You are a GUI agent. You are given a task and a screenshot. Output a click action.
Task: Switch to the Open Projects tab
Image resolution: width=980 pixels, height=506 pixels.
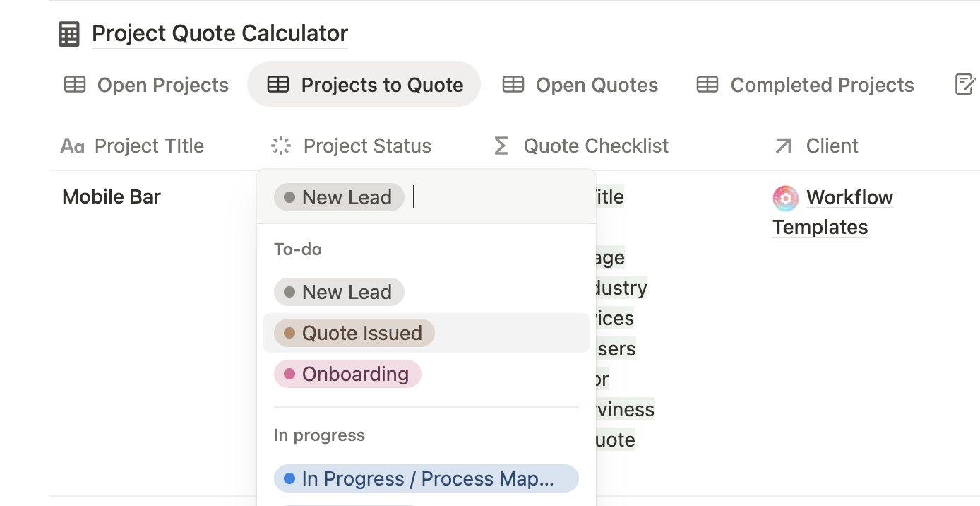pos(162,86)
